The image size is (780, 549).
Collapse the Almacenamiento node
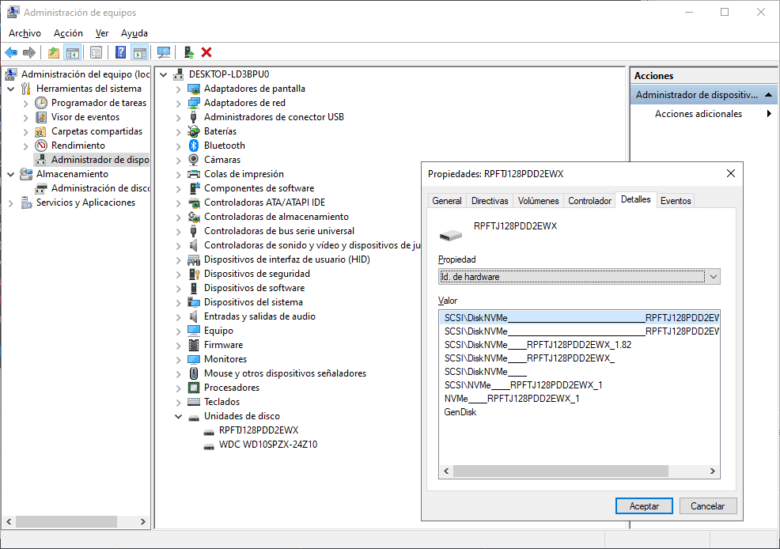11,174
